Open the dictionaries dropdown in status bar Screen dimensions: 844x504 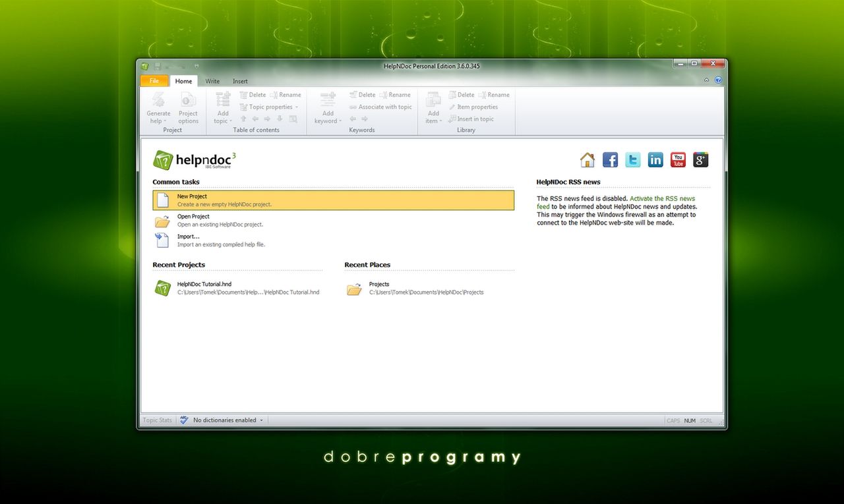[x=228, y=420]
